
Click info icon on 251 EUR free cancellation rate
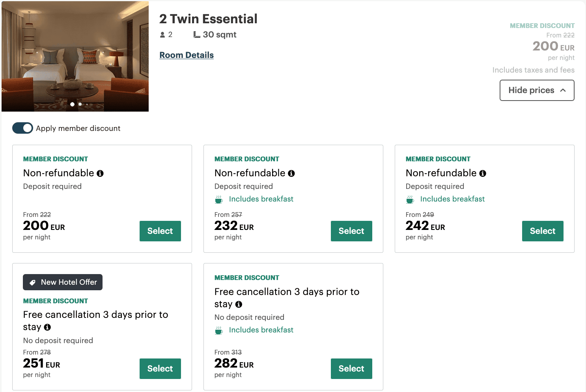[x=47, y=327]
